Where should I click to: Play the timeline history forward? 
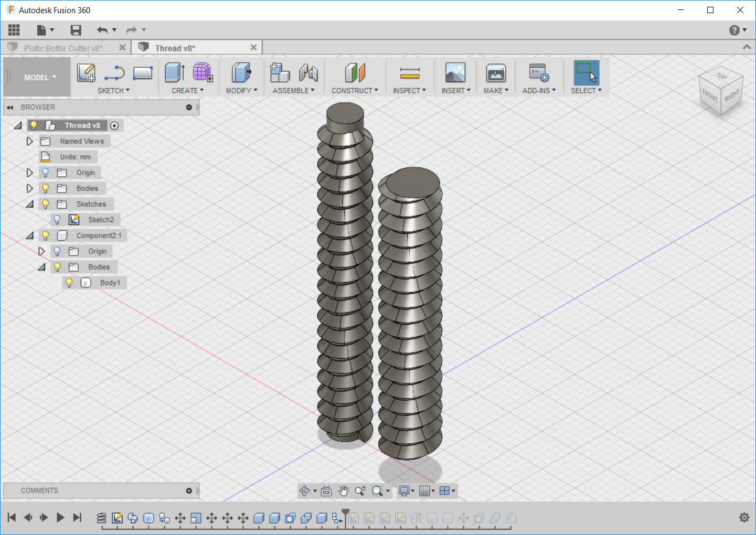[x=60, y=517]
